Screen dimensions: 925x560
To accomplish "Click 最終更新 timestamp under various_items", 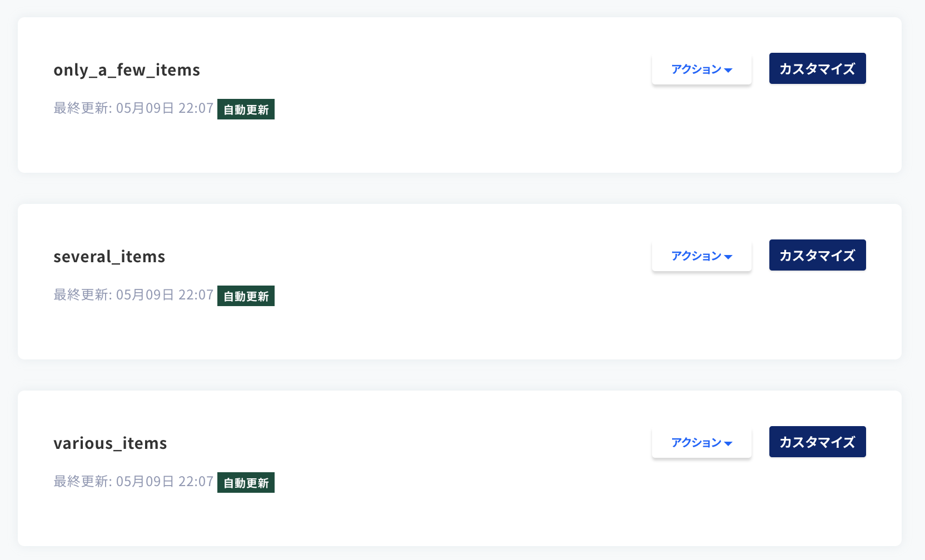I will coord(133,481).
